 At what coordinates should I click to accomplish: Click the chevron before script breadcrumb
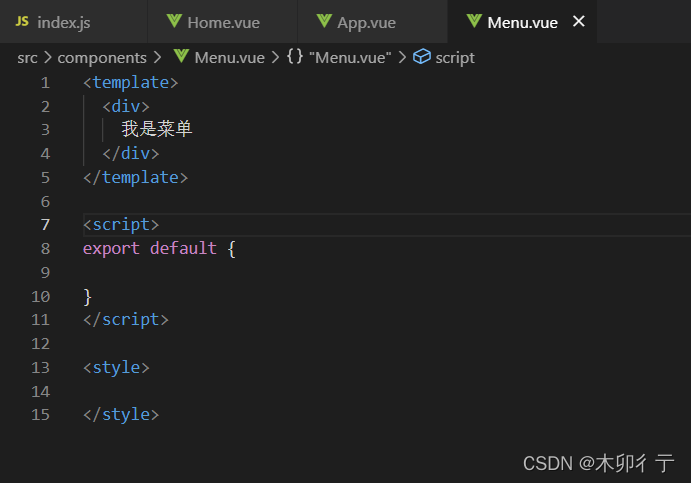402,57
